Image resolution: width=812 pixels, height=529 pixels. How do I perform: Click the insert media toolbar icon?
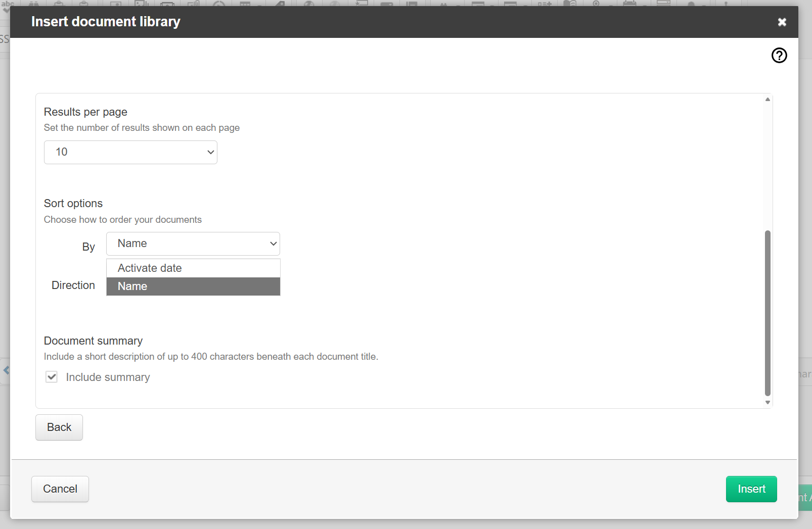click(x=167, y=4)
